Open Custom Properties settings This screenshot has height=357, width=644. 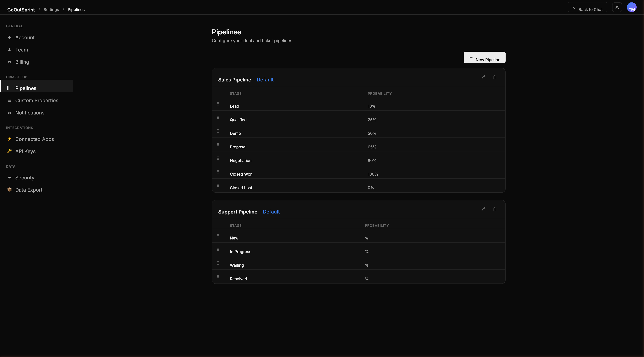37,100
